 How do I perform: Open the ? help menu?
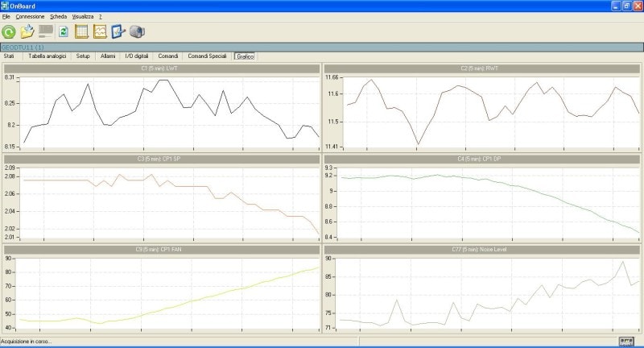[101, 16]
